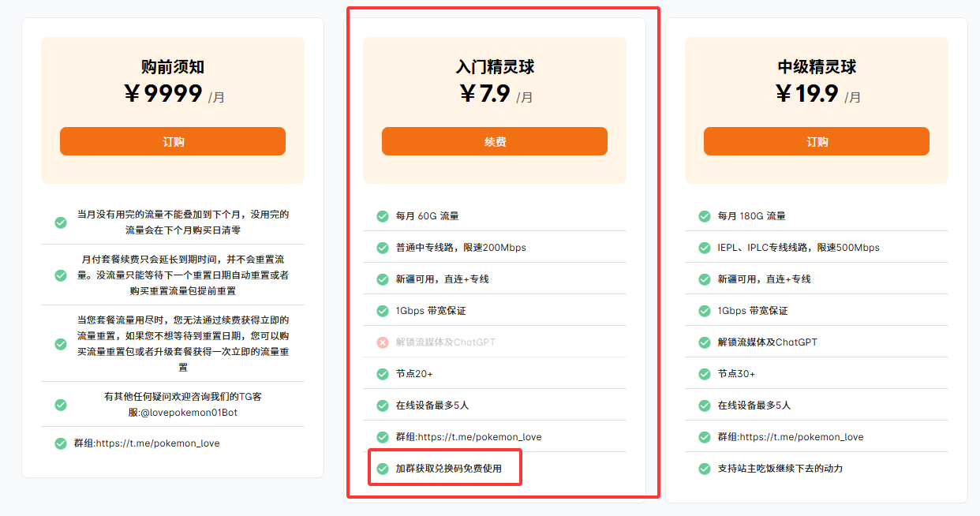Click the 续费 button for 入门精灵球
Screen dimensions: 980x516
495,142
